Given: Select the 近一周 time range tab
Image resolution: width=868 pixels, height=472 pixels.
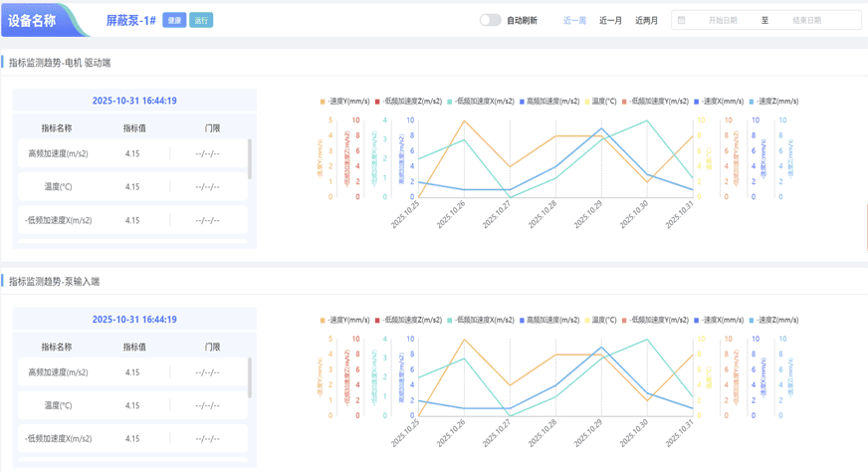Looking at the screenshot, I should pos(574,20).
